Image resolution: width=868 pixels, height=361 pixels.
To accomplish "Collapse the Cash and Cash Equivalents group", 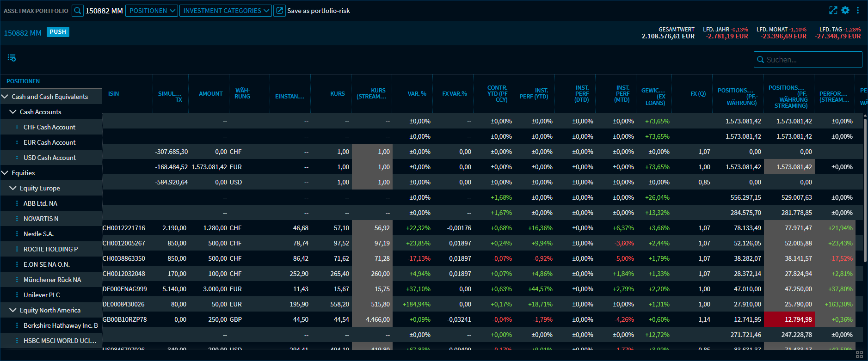I will click(5, 97).
